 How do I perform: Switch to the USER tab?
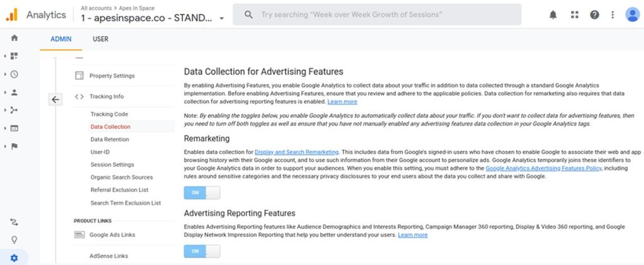coord(101,39)
